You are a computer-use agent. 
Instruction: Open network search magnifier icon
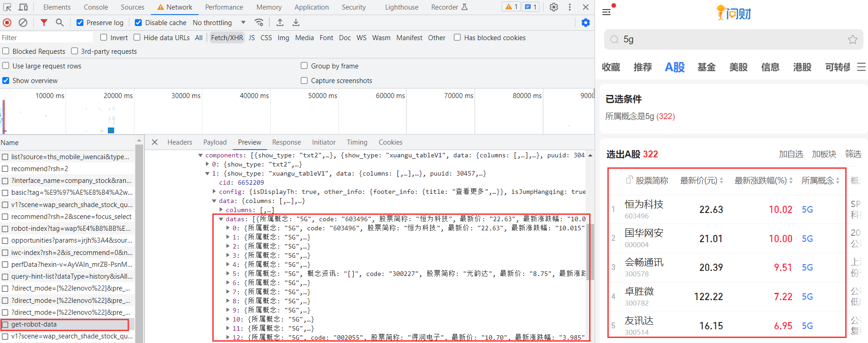coord(60,22)
